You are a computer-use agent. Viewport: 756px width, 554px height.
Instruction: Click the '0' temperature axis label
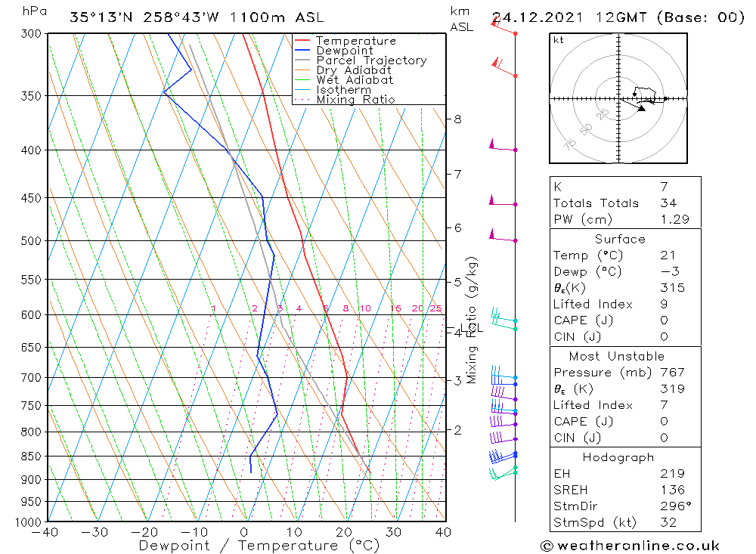click(x=244, y=532)
